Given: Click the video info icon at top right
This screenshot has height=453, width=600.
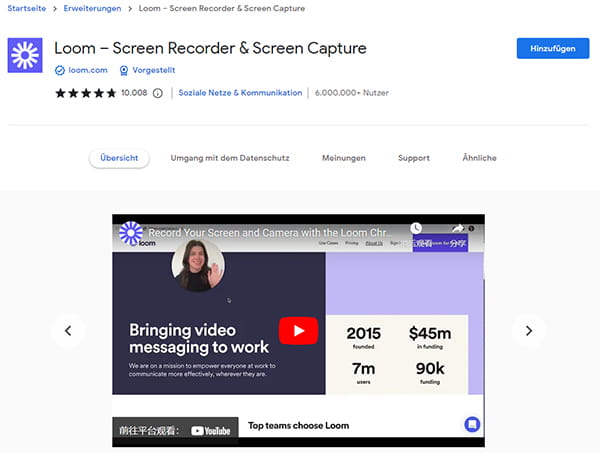Looking at the screenshot, I should pyautogui.click(x=471, y=228).
